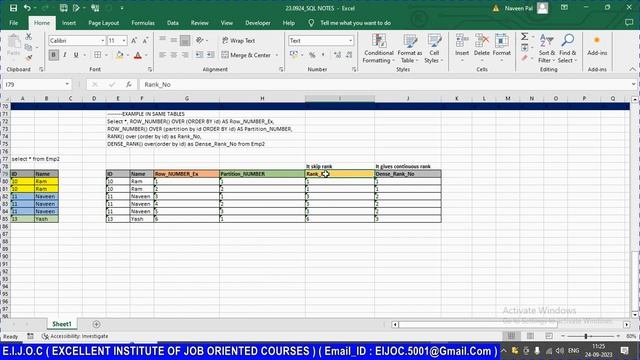Image resolution: width=640 pixels, height=360 pixels.
Task: Increase decimal places
Action: click(x=337, y=55)
